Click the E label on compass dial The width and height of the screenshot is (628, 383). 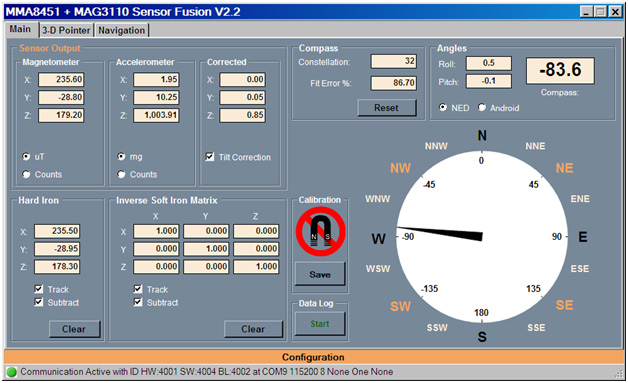coord(583,237)
